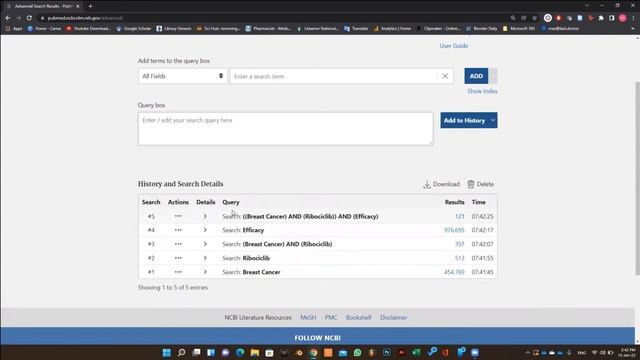Click the Query column header

click(231, 202)
